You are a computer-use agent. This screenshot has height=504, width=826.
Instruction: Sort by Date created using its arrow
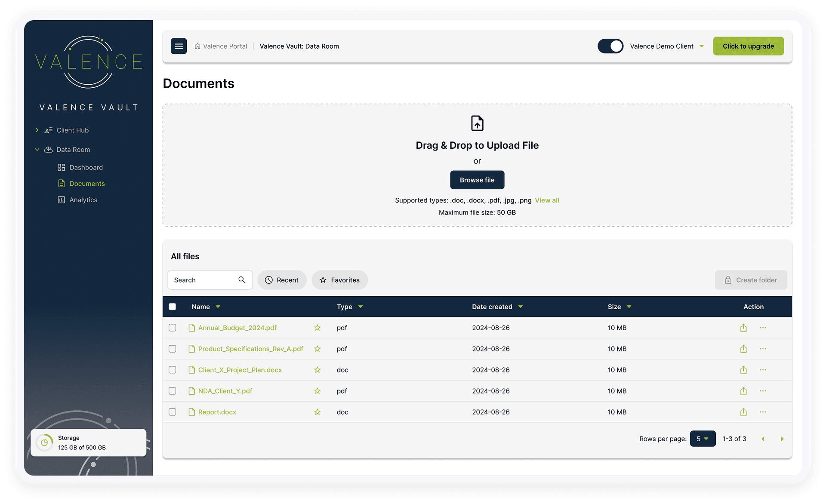(x=521, y=307)
